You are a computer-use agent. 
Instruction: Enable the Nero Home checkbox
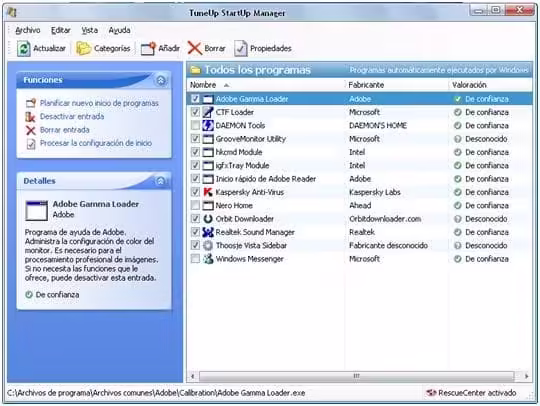195,206
